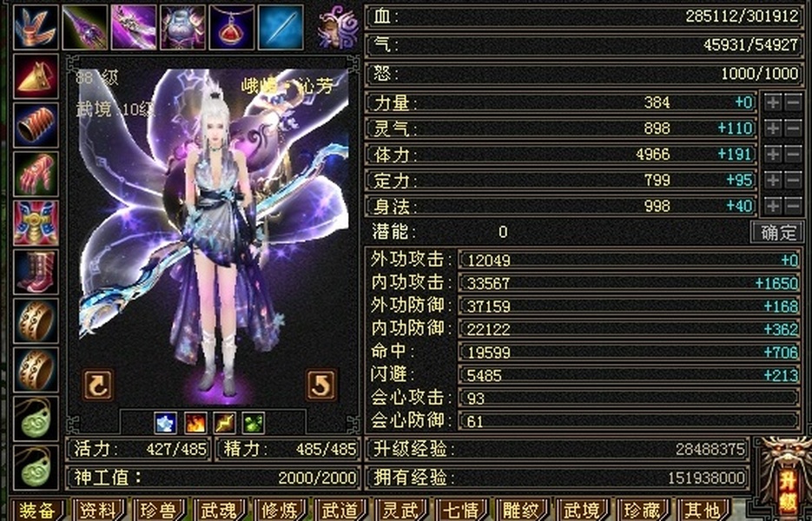The image size is (812, 521).
Task: Confirm attribute points with 确定 button
Action: (777, 232)
